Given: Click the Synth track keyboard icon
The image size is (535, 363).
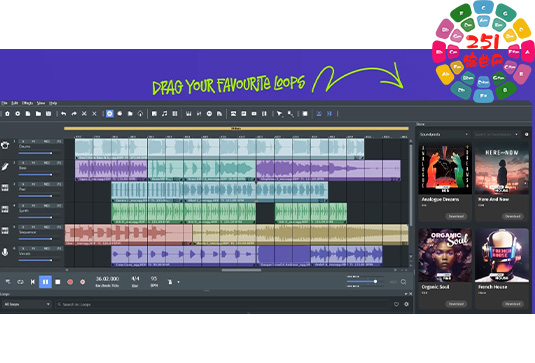Looking at the screenshot, I should point(5,209).
